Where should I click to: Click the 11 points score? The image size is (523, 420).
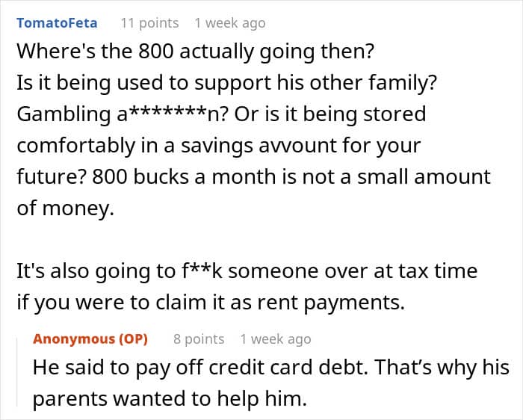pos(149,23)
